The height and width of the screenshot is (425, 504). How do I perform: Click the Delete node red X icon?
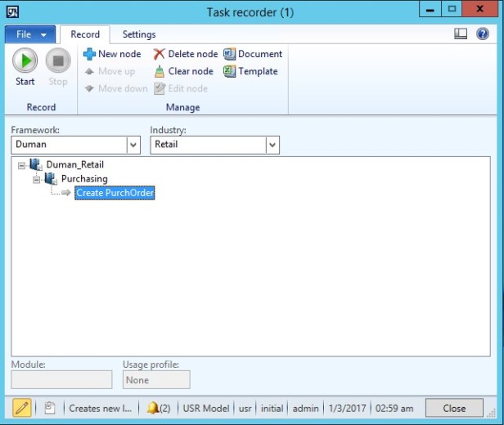[159, 54]
